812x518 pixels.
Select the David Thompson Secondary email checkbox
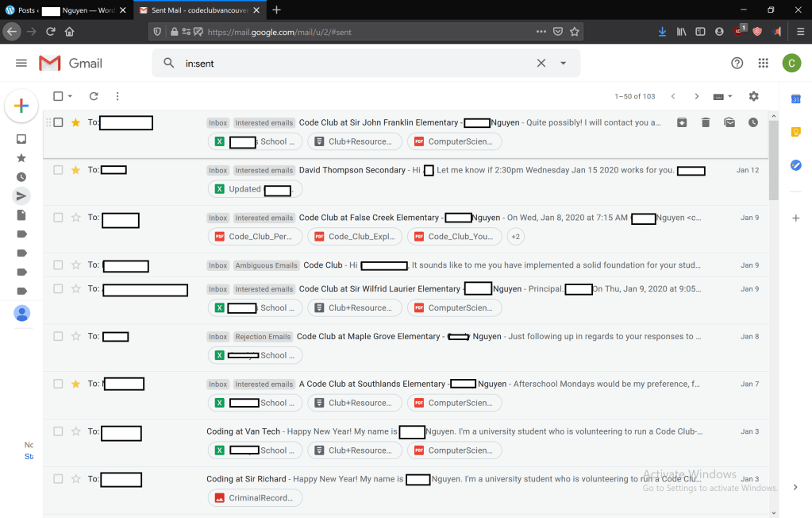click(58, 170)
